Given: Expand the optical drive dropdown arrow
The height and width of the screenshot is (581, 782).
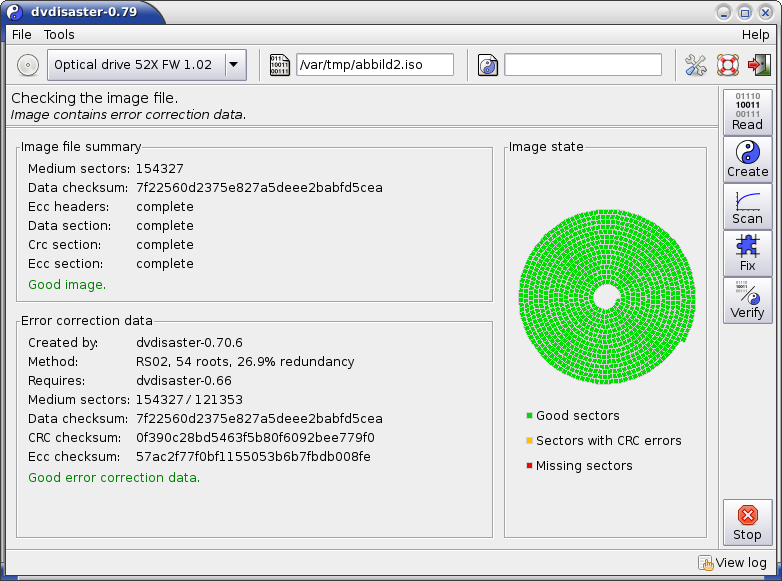Looking at the screenshot, I should [235, 65].
